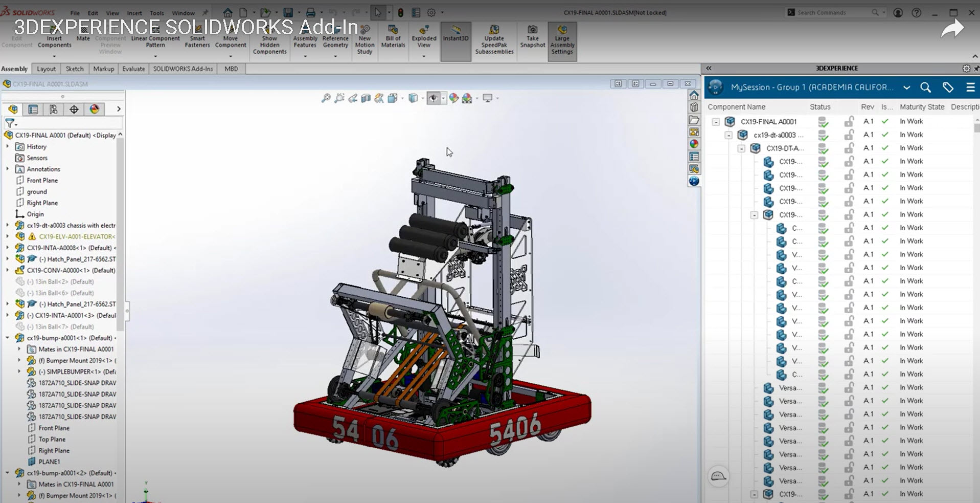This screenshot has width=980, height=503.
Task: Click the user account icon in title bar
Action: (x=898, y=12)
